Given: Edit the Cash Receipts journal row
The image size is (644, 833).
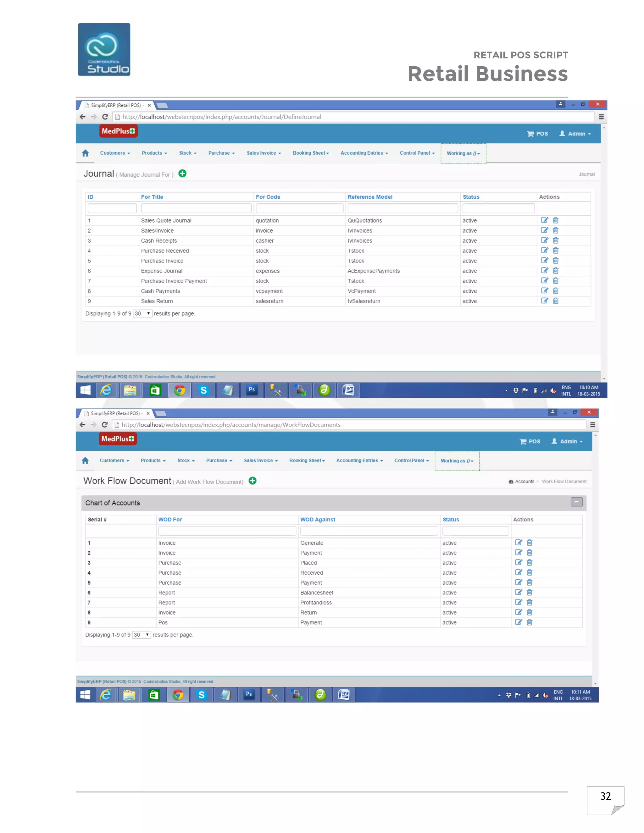Looking at the screenshot, I should (544, 240).
